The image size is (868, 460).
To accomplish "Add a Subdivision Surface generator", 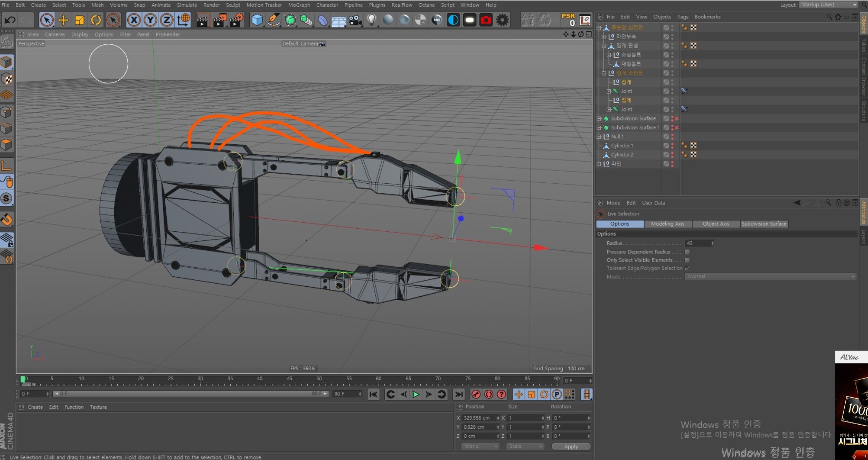I will coord(290,20).
